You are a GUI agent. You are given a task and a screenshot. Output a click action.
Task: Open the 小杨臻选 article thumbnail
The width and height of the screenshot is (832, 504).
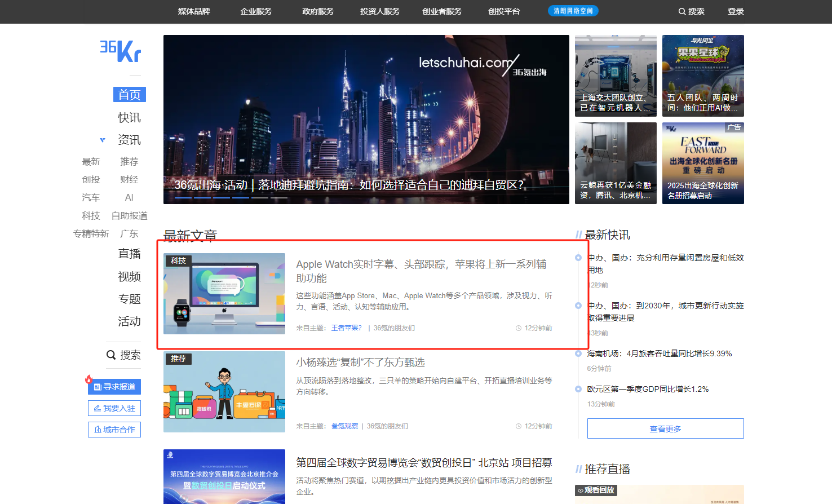(224, 392)
